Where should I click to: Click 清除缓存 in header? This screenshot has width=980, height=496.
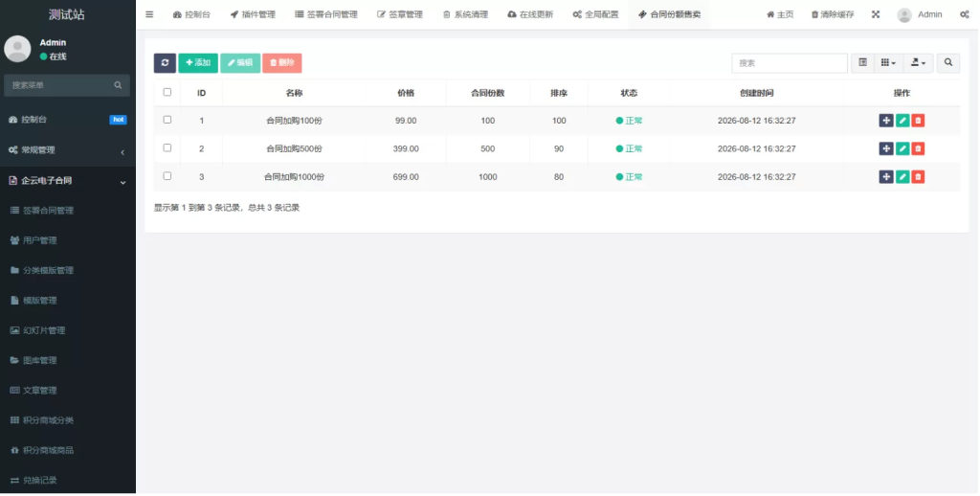click(833, 14)
